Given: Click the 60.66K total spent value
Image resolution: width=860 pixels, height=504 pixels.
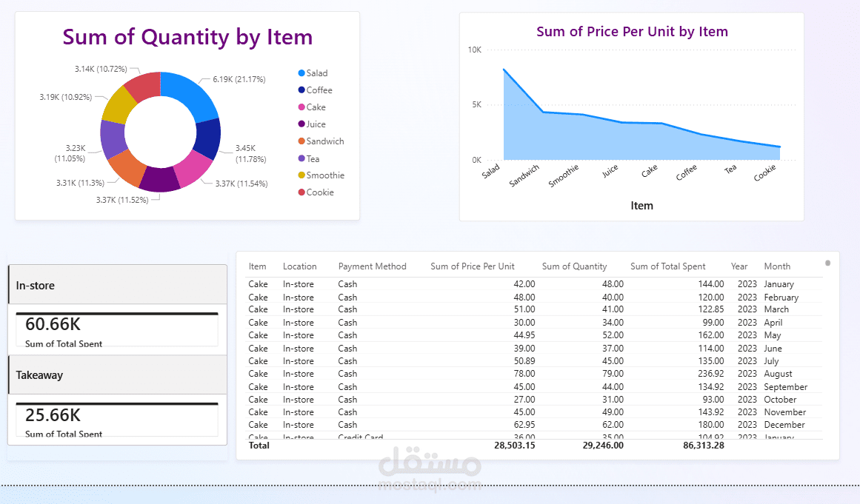Looking at the screenshot, I should (53, 324).
